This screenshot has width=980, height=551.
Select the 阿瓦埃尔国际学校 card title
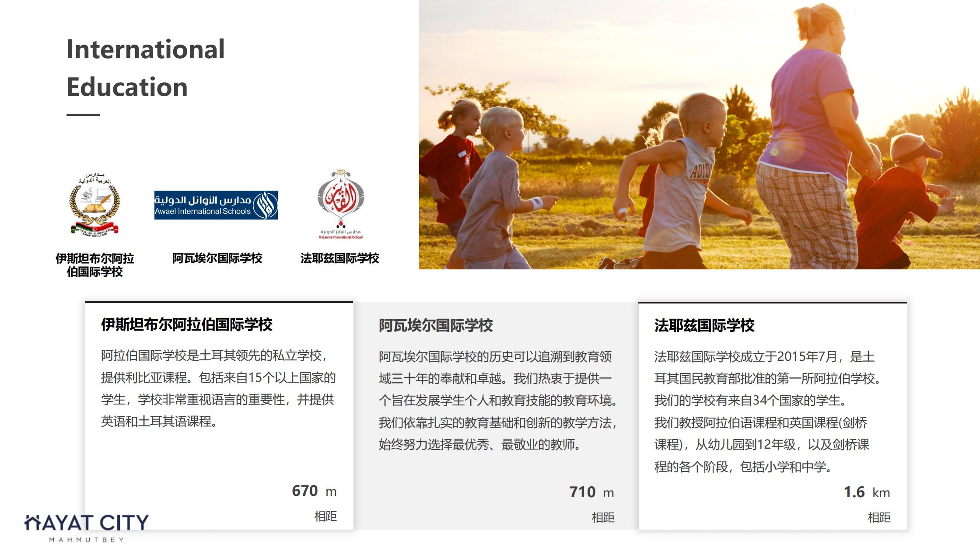tap(436, 325)
